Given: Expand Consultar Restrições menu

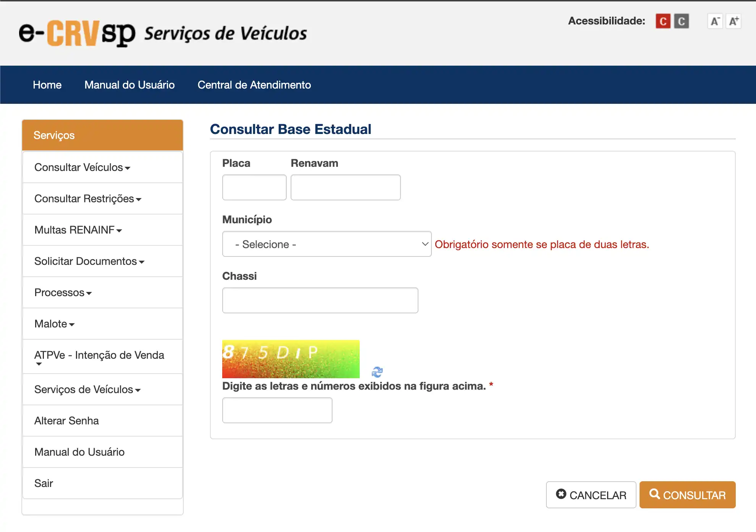Looking at the screenshot, I should click(88, 199).
